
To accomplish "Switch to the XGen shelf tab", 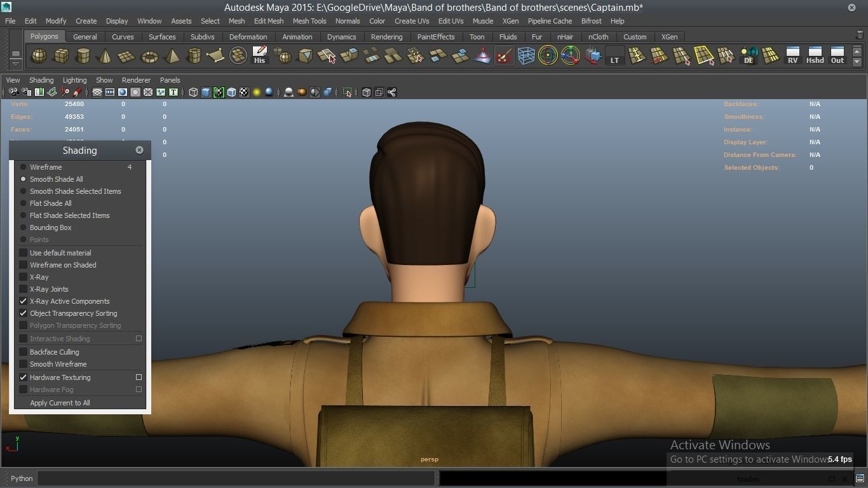I will point(669,37).
